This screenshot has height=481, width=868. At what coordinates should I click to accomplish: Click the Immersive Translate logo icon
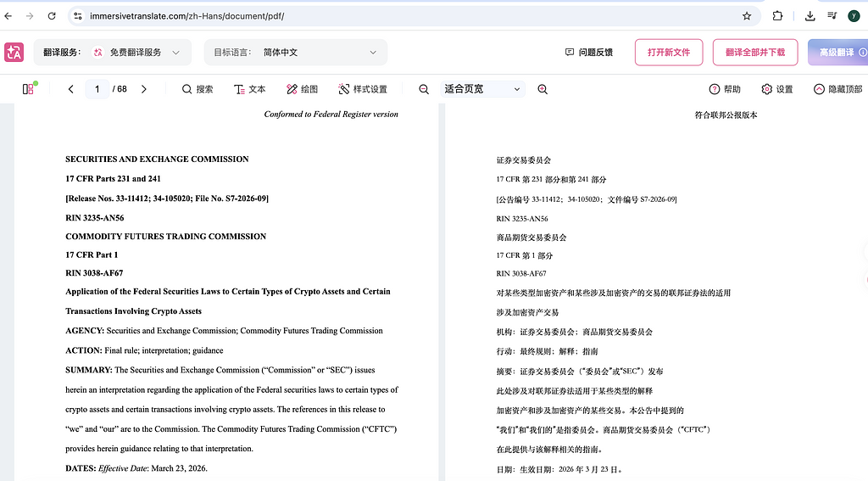point(14,53)
